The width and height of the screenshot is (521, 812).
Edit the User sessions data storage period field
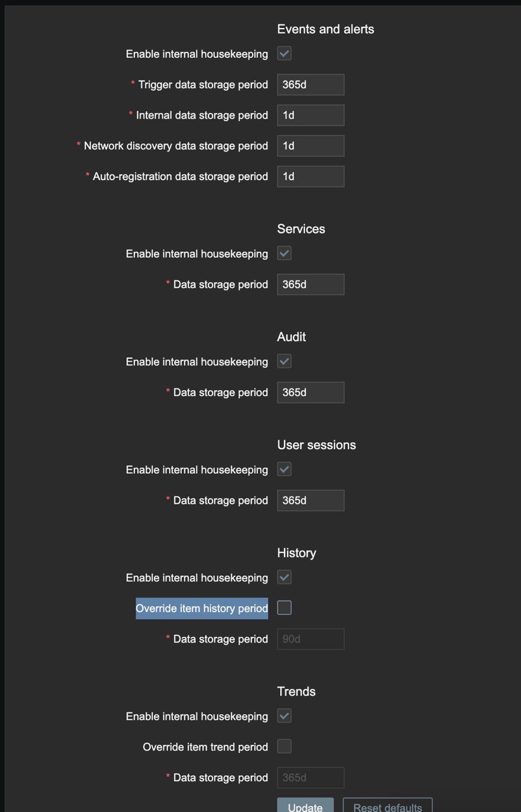coord(311,500)
